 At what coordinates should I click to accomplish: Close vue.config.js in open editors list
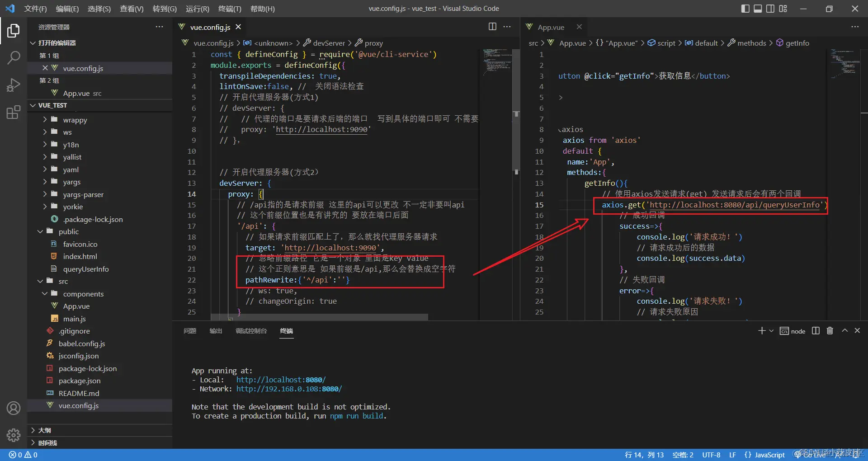tap(45, 68)
